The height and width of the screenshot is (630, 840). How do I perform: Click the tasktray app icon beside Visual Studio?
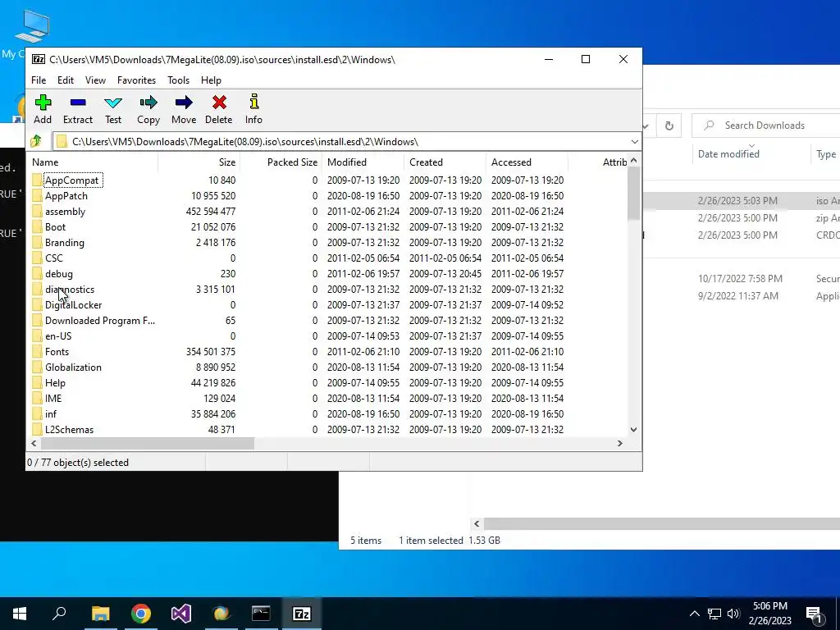pyautogui.click(x=221, y=614)
